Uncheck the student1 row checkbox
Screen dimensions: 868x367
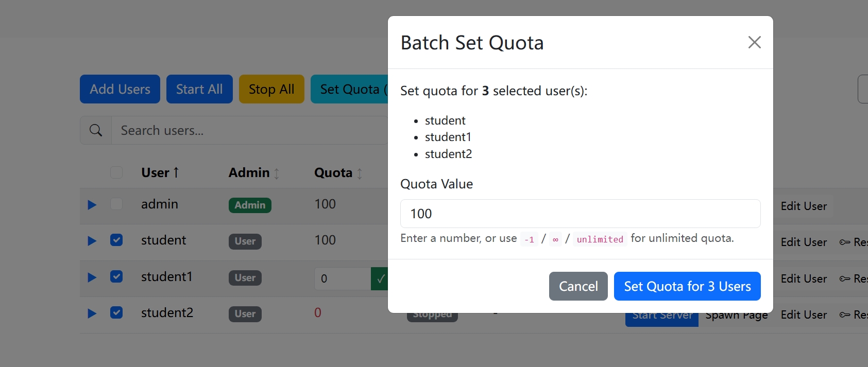[116, 276]
